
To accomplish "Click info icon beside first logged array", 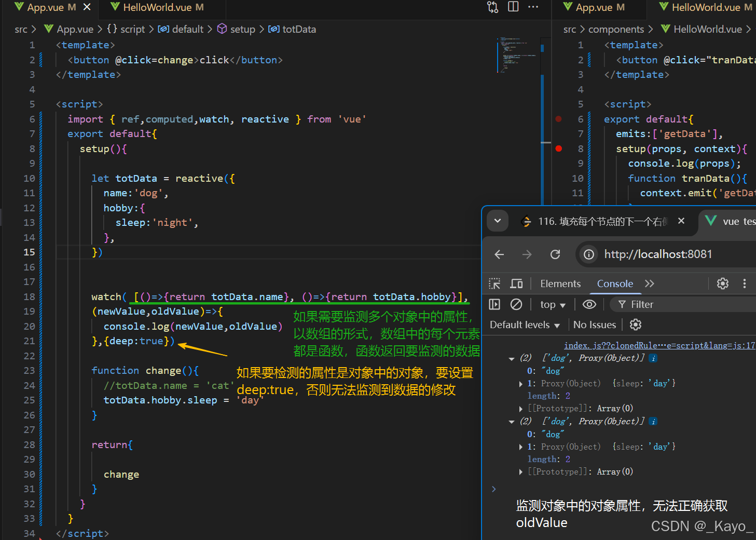I will coord(653,358).
